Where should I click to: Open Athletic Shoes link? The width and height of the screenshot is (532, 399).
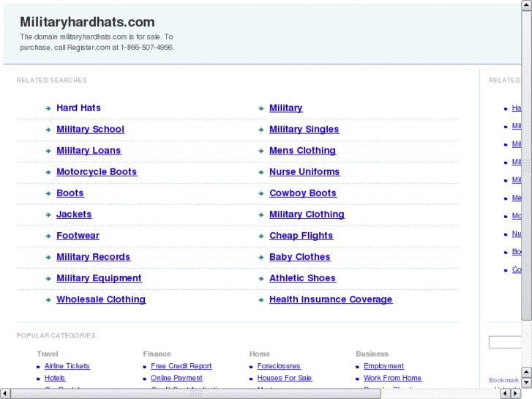(302, 278)
